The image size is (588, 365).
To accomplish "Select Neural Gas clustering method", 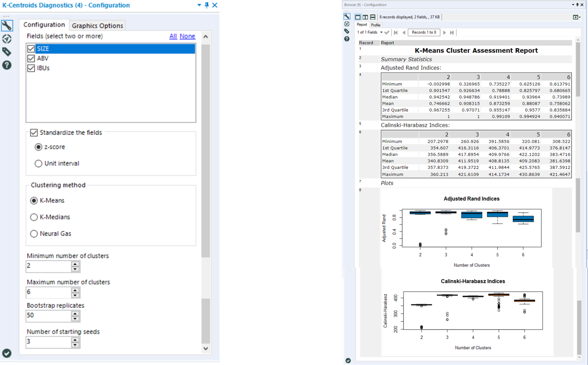I will pos(34,234).
